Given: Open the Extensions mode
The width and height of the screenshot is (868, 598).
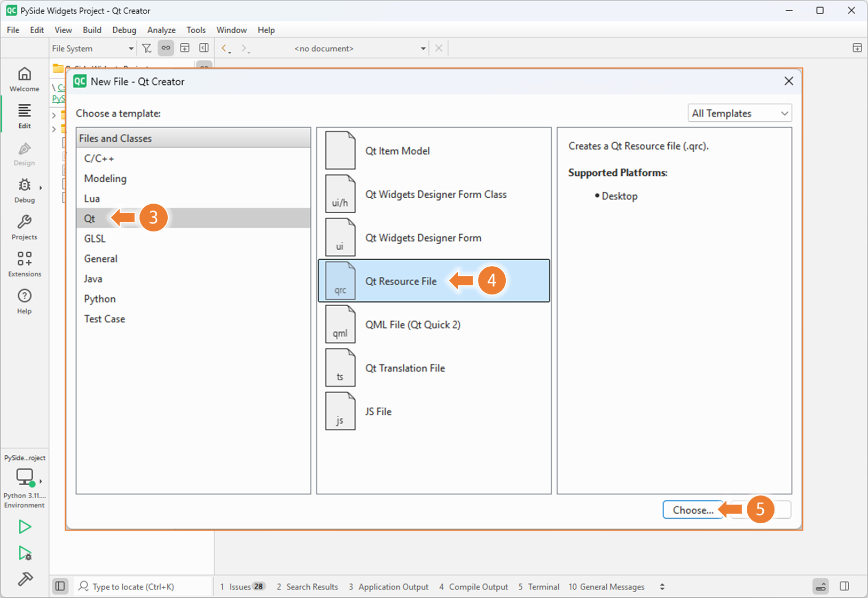Looking at the screenshot, I should (x=25, y=264).
